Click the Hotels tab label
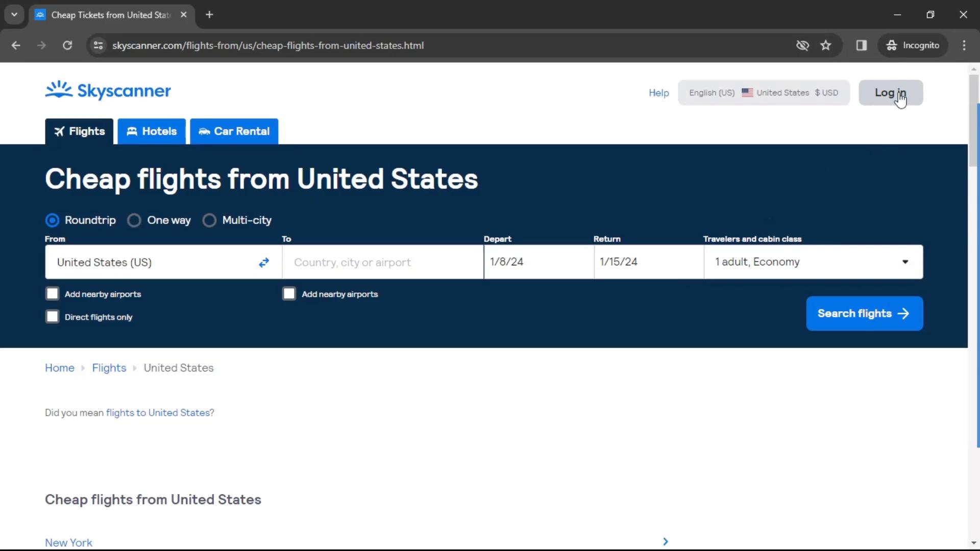This screenshot has width=980, height=551. (160, 131)
